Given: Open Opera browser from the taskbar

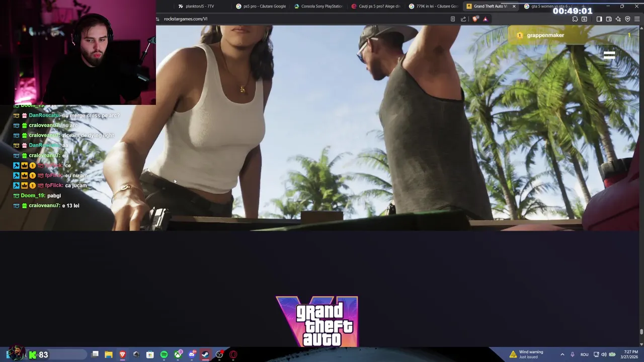Looking at the screenshot, I should pos(233,354).
